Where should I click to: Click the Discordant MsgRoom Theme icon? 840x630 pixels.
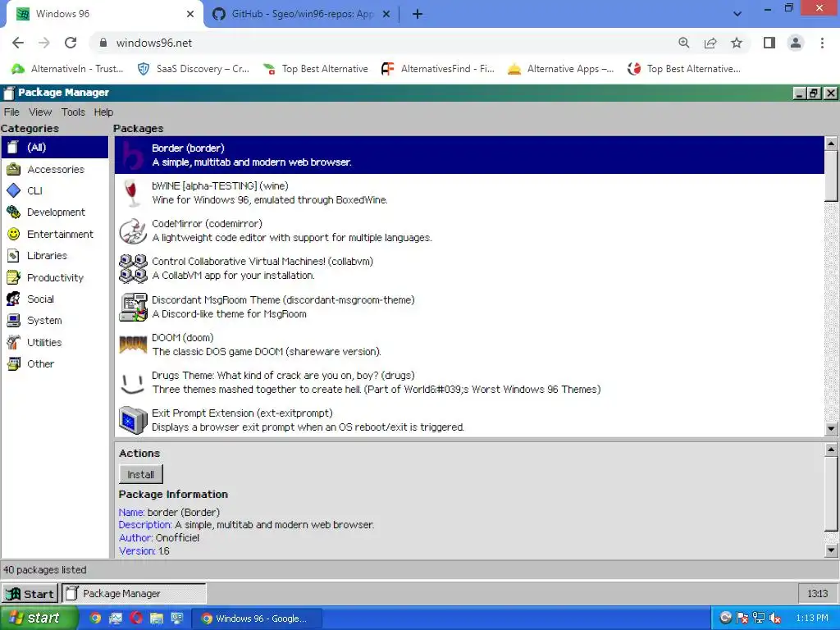[133, 307]
